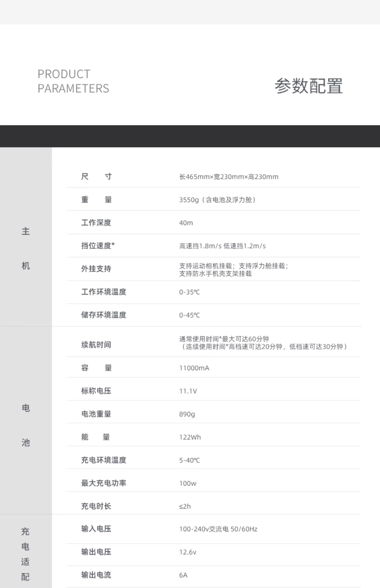Click the 11000mA capacity value
The width and height of the screenshot is (380, 588).
click(x=194, y=368)
